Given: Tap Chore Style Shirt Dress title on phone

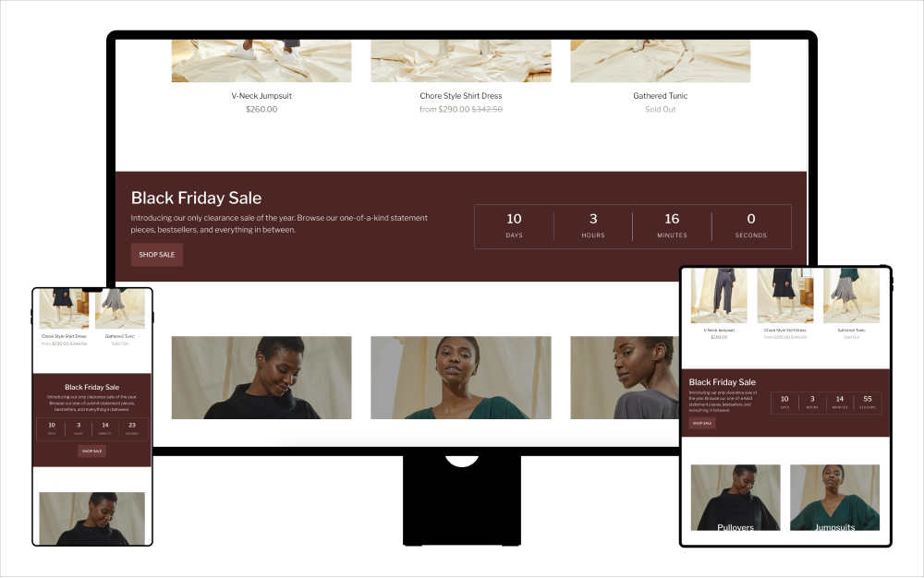Looking at the screenshot, I should tap(64, 336).
